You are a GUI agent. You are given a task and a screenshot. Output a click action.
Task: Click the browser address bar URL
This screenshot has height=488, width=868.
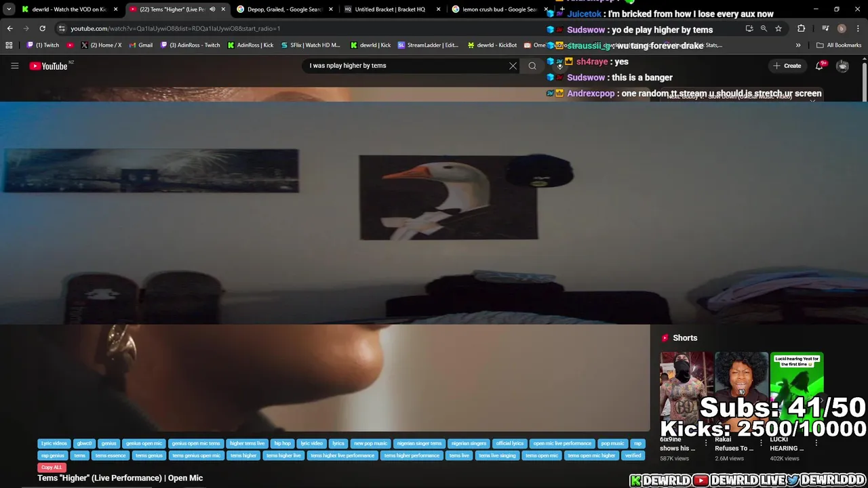click(175, 28)
